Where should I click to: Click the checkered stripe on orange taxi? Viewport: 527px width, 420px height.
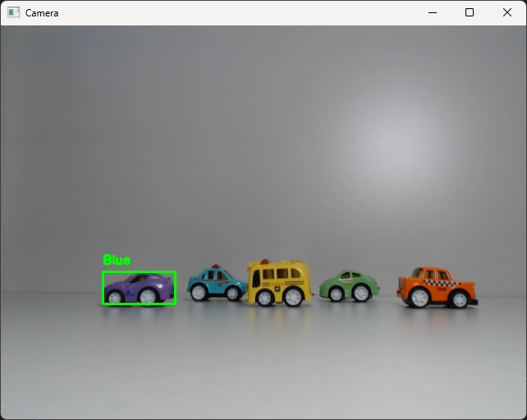point(442,283)
